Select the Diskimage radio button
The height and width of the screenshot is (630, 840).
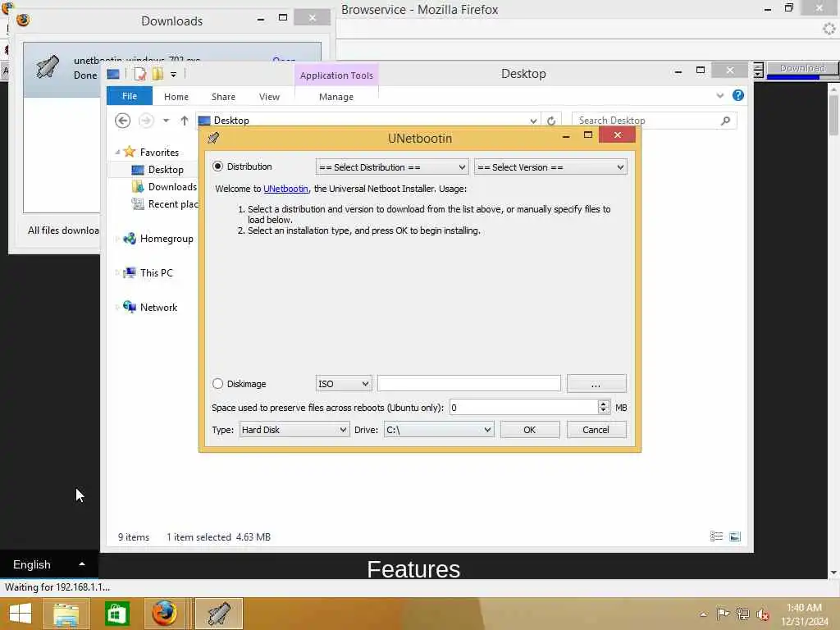click(217, 384)
